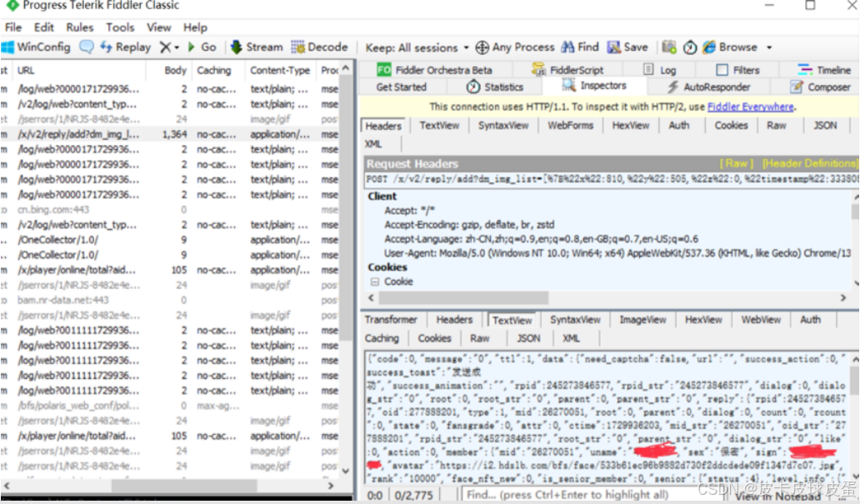Open the Composer tab
860x504 pixels.
coord(820,87)
